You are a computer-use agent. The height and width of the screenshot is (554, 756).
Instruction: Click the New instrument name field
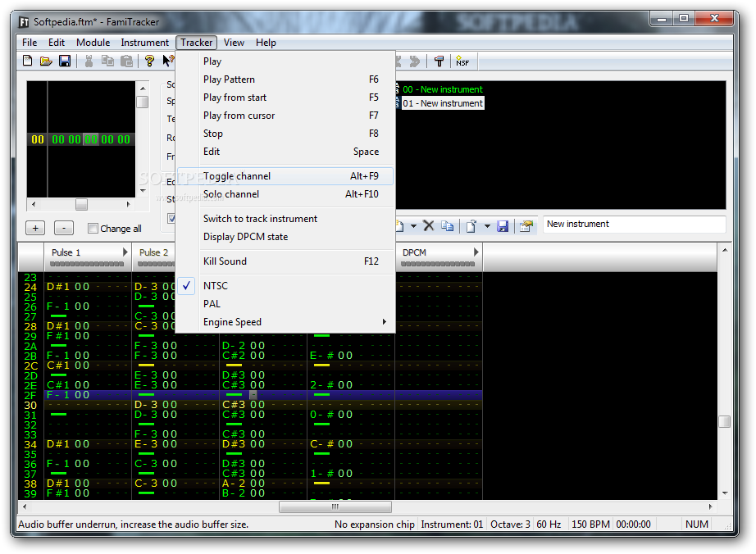tap(635, 225)
